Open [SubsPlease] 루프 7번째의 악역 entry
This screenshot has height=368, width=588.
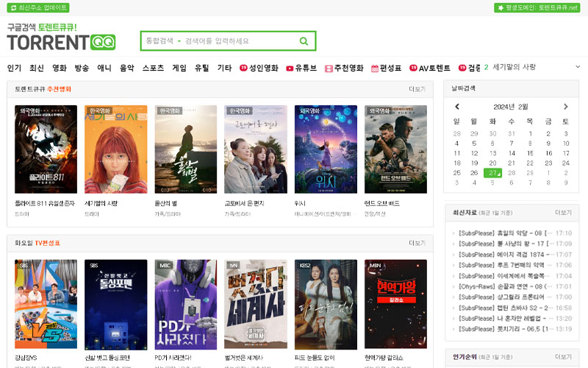pyautogui.click(x=506, y=265)
